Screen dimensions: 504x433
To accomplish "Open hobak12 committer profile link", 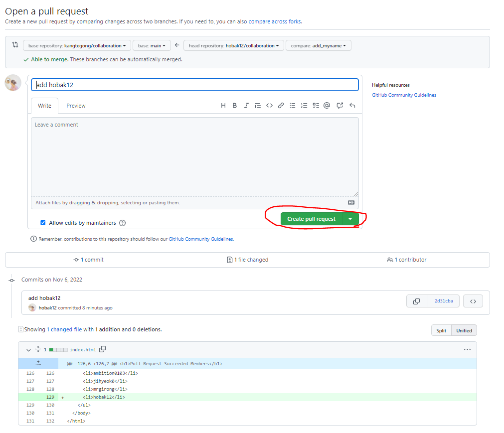I will coord(47,308).
